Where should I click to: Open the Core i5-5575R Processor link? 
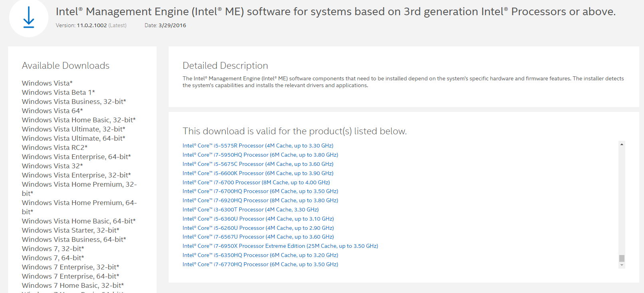258,146
